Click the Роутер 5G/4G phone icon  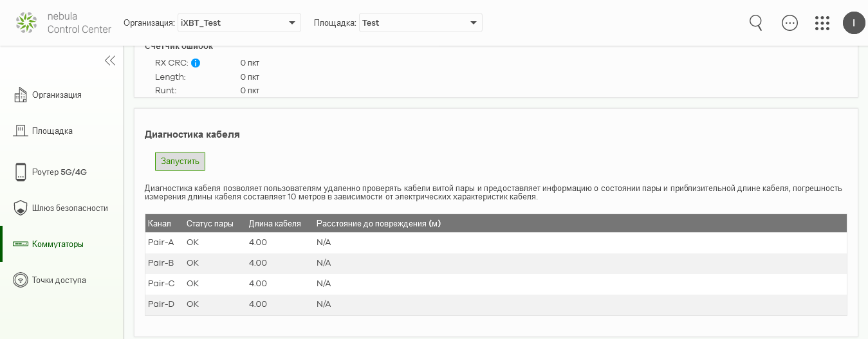pos(21,172)
